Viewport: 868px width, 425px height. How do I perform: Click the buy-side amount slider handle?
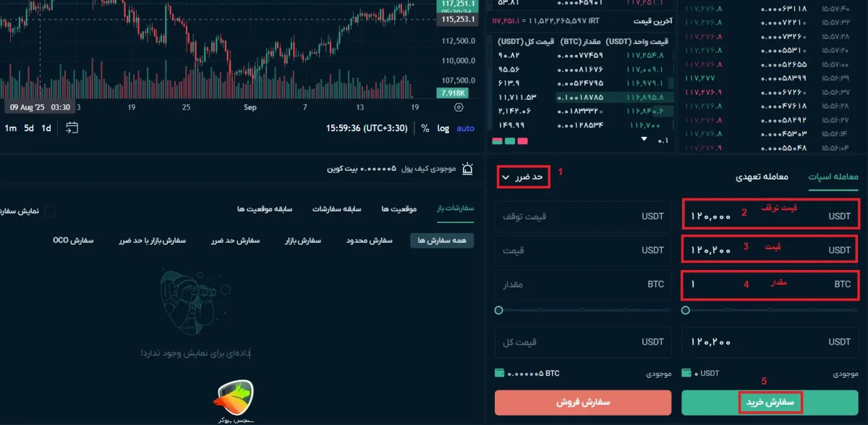[x=686, y=311]
